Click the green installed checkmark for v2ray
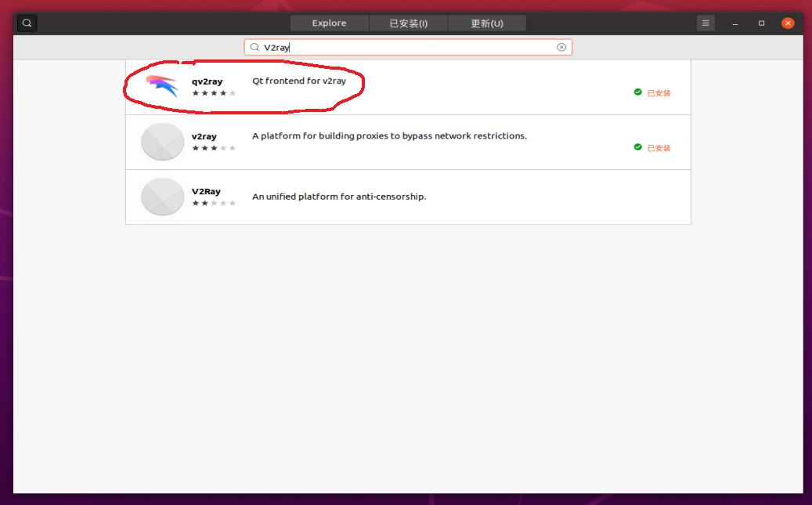This screenshot has width=812, height=505. (x=638, y=146)
